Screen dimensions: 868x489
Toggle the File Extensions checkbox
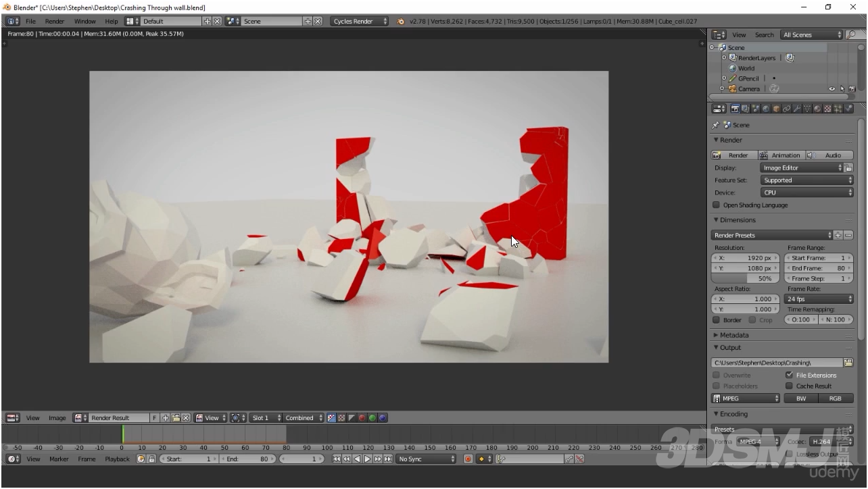(789, 375)
